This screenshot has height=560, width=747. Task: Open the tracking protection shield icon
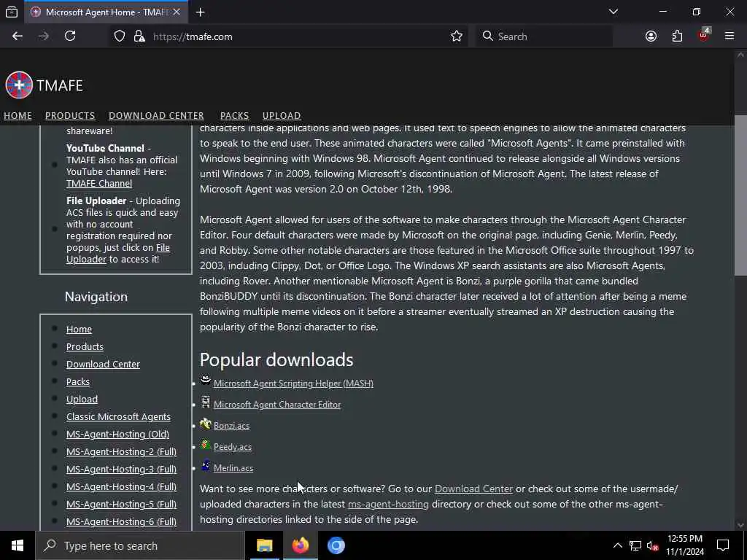click(x=120, y=36)
